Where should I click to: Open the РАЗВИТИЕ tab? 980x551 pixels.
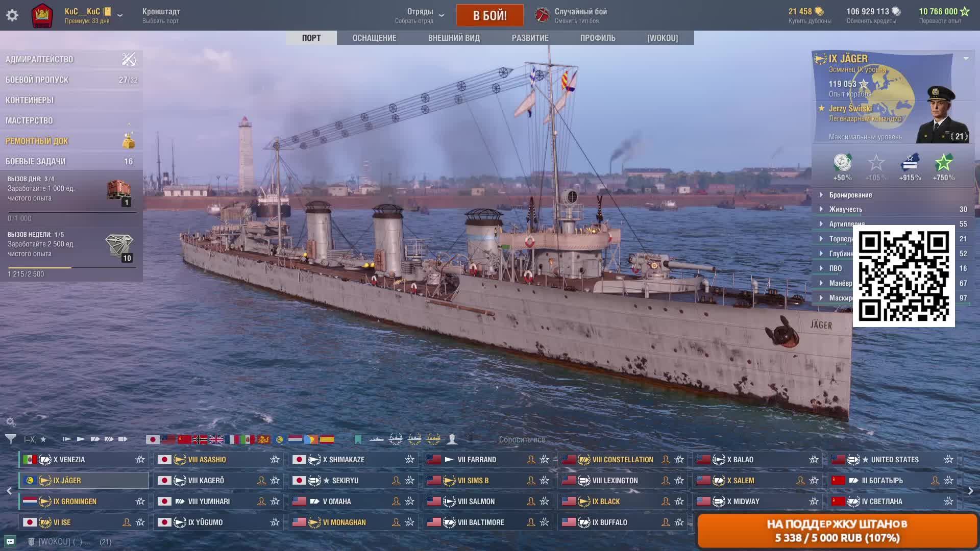pyautogui.click(x=530, y=38)
